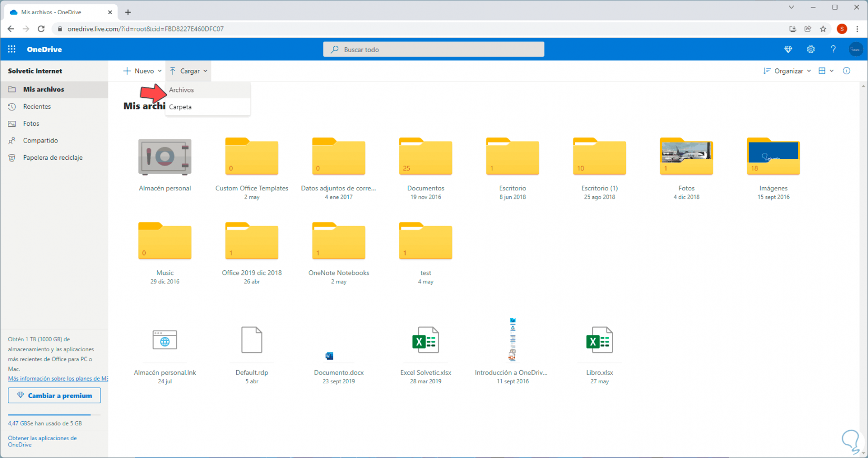Select Carpeta from the Cargar menu
Viewport: 868px width, 458px height.
coord(208,107)
